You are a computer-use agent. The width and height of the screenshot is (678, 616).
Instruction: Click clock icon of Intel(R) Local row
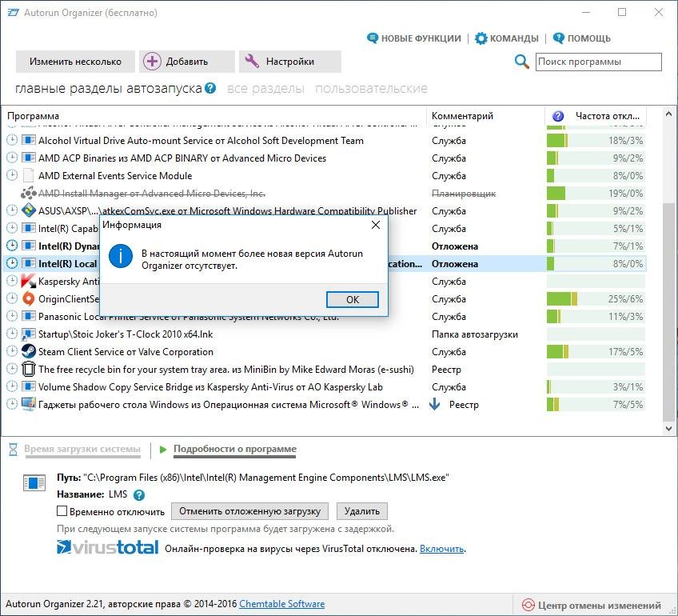[12, 263]
